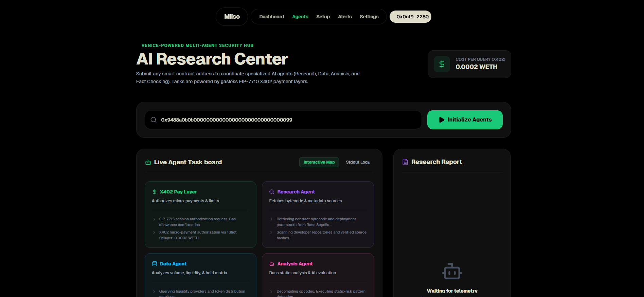Click the X402 Pay Layer card title
The width and height of the screenshot is (644, 297).
178,192
